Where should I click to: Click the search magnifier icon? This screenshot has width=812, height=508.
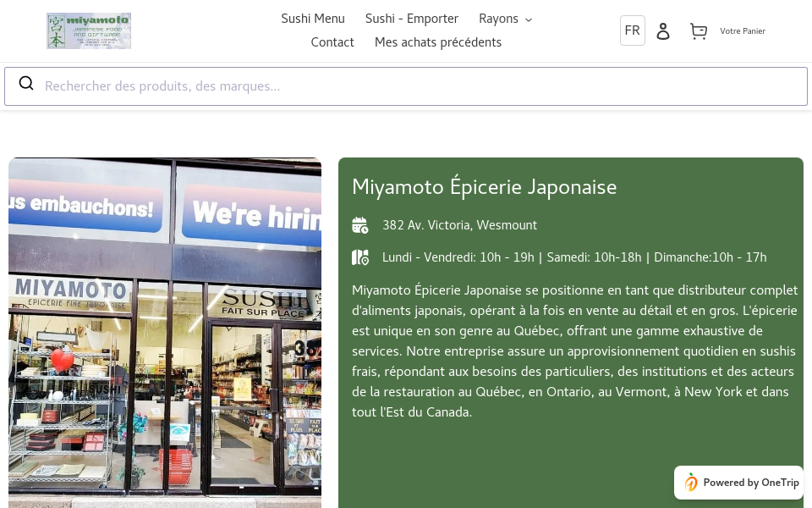click(x=26, y=83)
